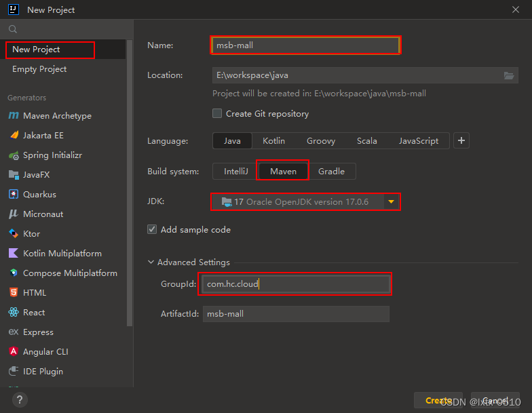Viewport: 532px width, 413px height.
Task: Close the New Project dialog
Action: pos(516,9)
